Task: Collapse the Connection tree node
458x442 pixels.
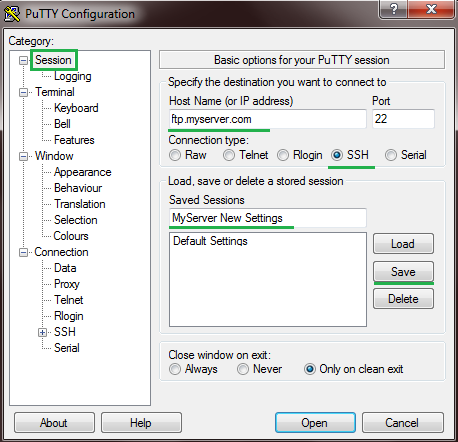Action: coord(23,252)
